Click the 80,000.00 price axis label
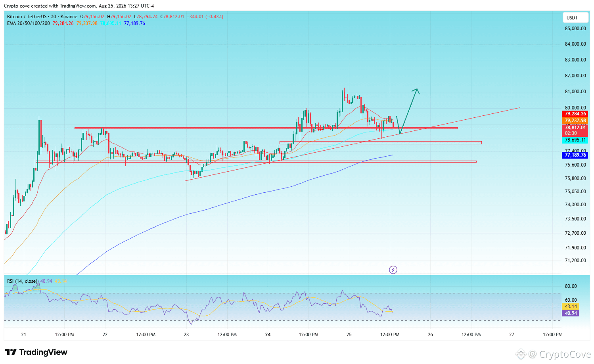Image resolution: width=594 pixels, height=364 pixels. pyautogui.click(x=575, y=108)
